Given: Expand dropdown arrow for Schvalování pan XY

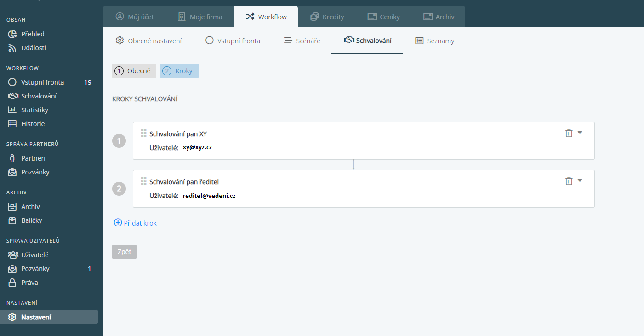Looking at the screenshot, I should pyautogui.click(x=580, y=133).
